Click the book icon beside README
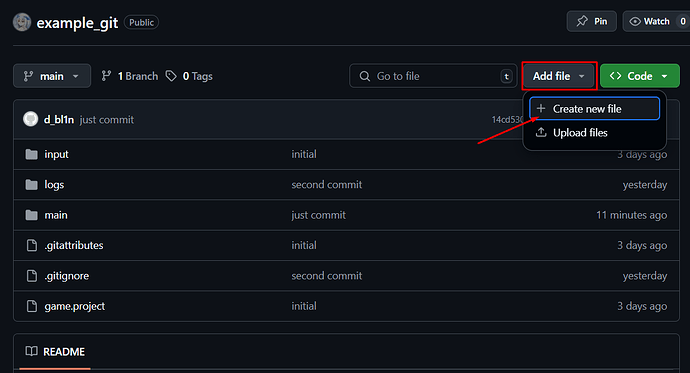Image resolution: width=690 pixels, height=373 pixels. point(31,351)
